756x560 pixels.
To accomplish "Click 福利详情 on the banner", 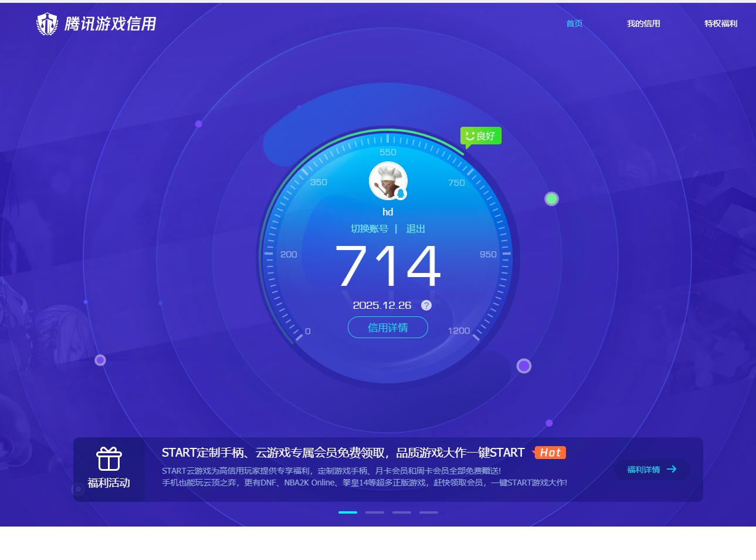I will [642, 470].
